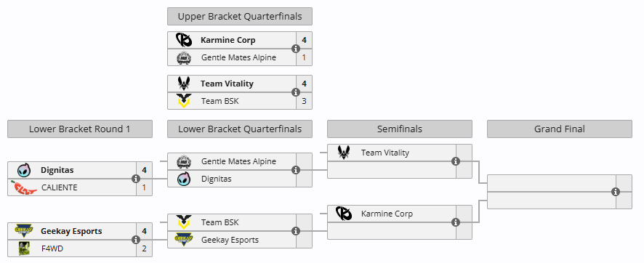This screenshot has width=644, height=263.
Task: Click the F4WD team logo
Action: [24, 248]
